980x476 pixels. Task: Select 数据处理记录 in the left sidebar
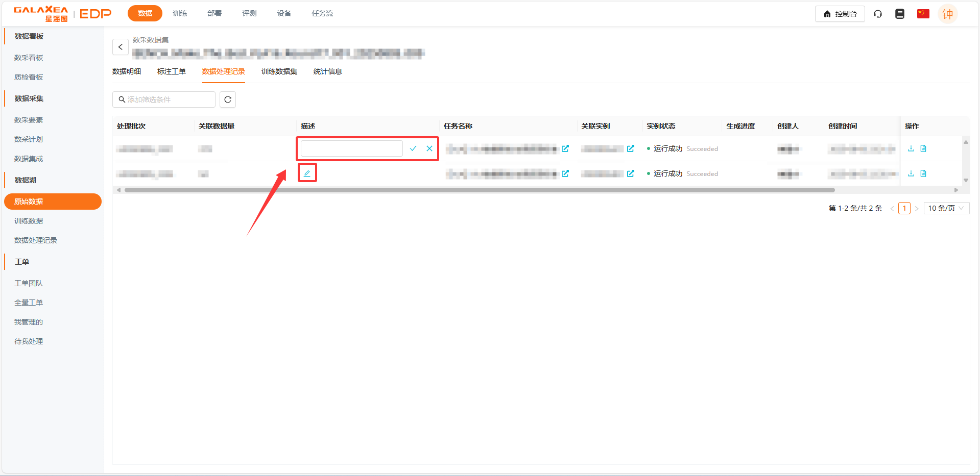click(x=36, y=240)
